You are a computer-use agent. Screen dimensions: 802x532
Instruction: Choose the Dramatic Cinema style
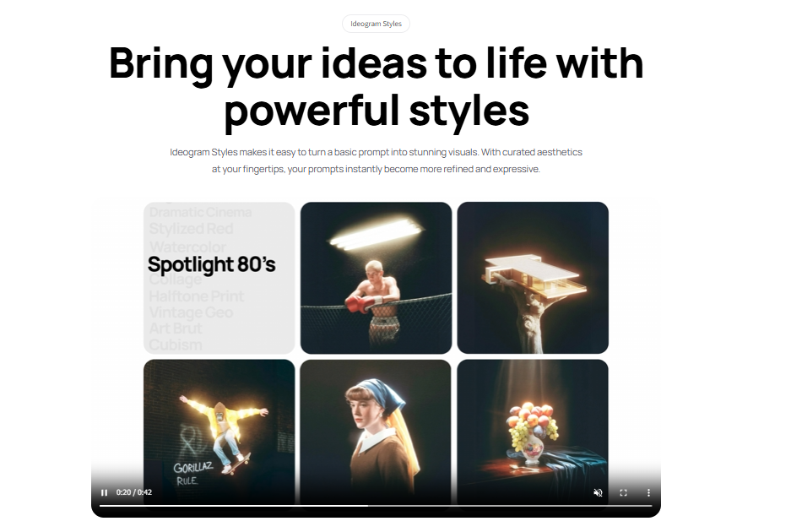pos(201,212)
